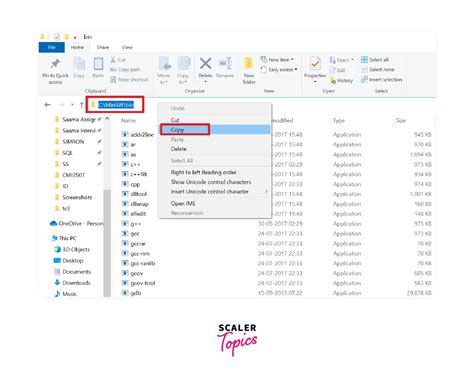Select the dlltool file

click(x=134, y=194)
